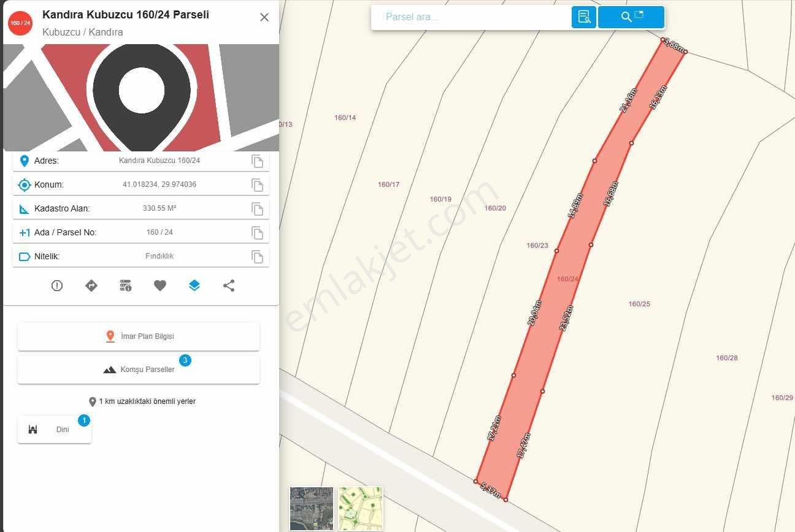Image resolution: width=795 pixels, height=532 pixels.
Task: Click the 1 km uzaklıktaki önemli yerler text
Action: point(147,401)
